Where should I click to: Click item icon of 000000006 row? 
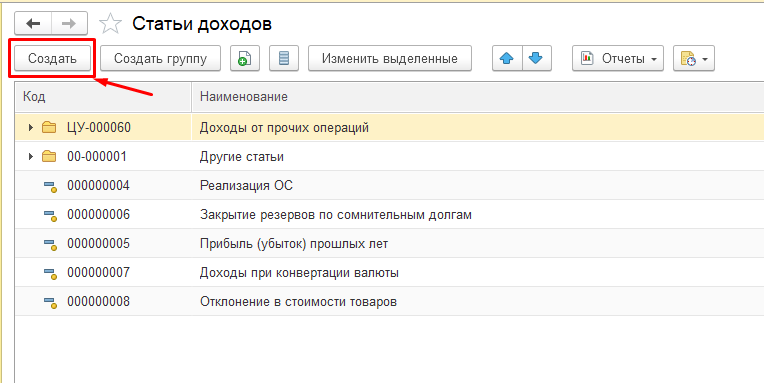click(51, 215)
